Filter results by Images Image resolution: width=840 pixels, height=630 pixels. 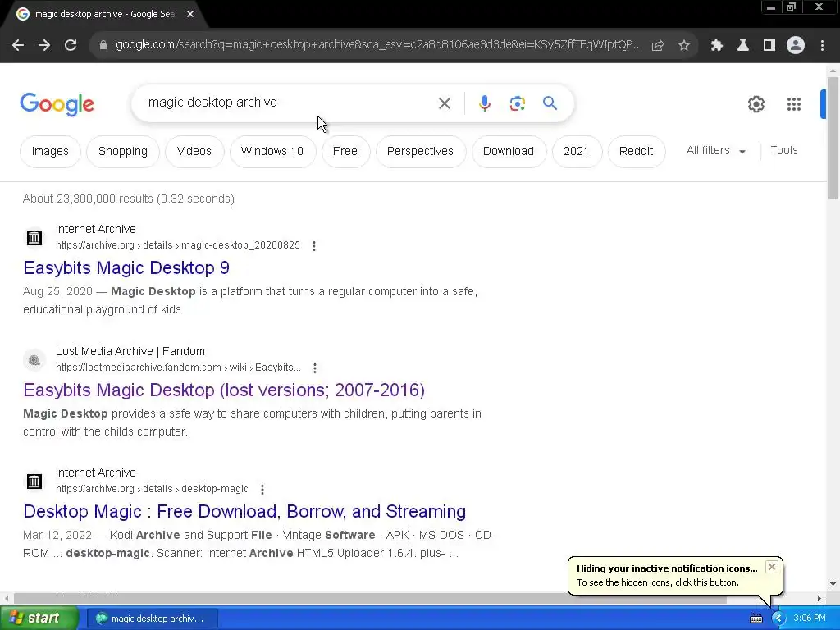click(50, 152)
